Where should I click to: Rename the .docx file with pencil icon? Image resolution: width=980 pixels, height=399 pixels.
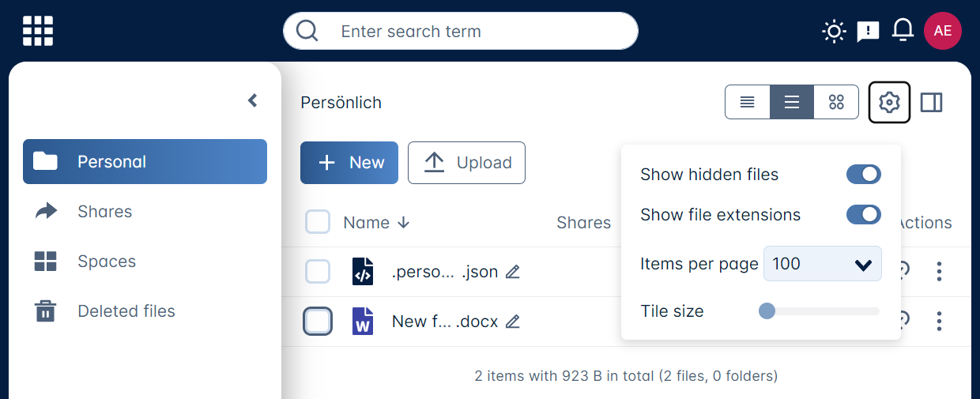(513, 322)
